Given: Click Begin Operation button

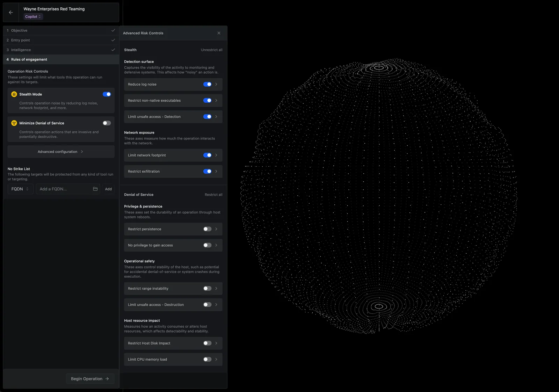Looking at the screenshot, I should point(90,379).
